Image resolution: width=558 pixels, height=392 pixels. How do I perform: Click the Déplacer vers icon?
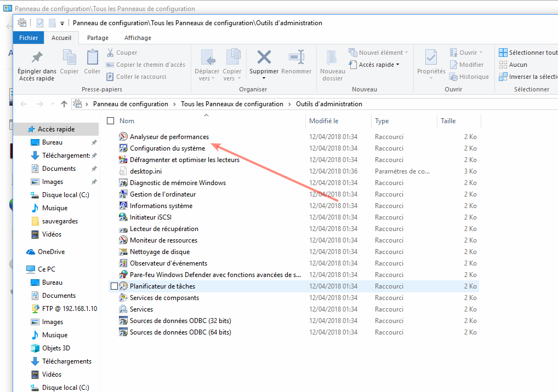208,57
